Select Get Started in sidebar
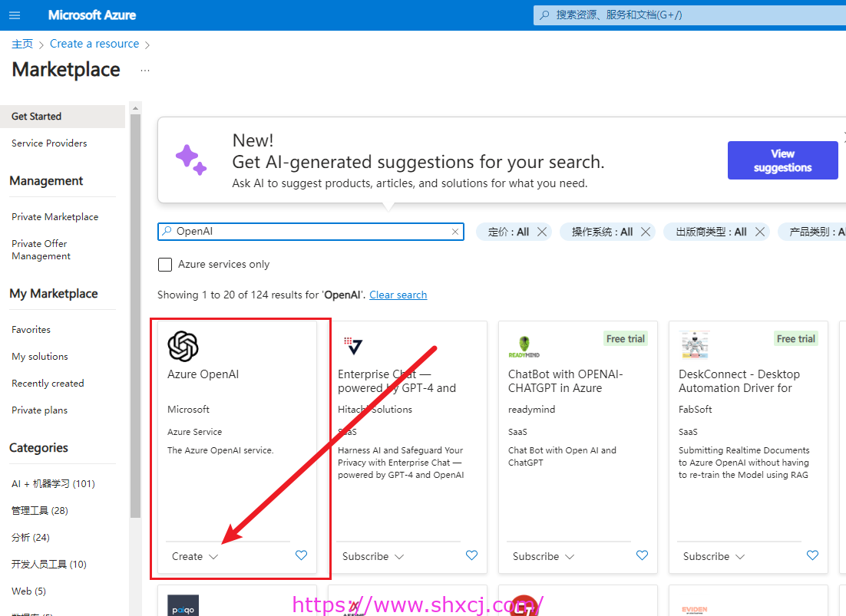 [x=63, y=117]
